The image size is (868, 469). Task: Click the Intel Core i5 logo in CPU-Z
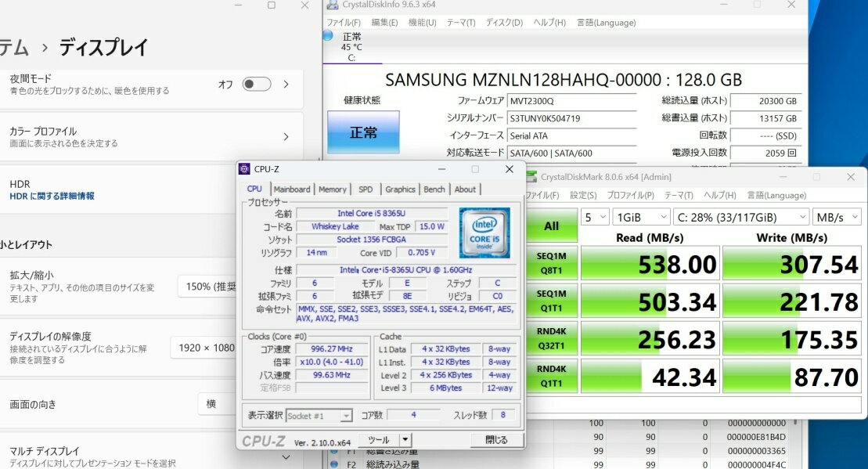pyautogui.click(x=484, y=233)
